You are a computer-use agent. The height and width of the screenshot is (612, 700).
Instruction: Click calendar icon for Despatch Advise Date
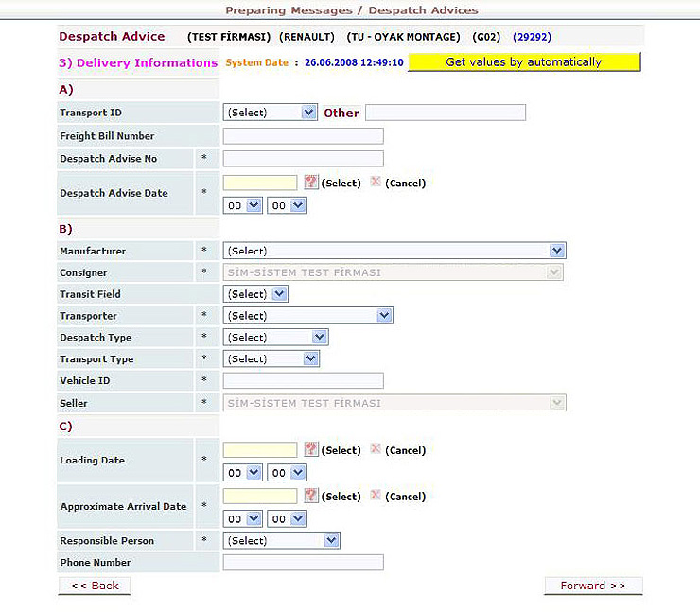coord(310,182)
